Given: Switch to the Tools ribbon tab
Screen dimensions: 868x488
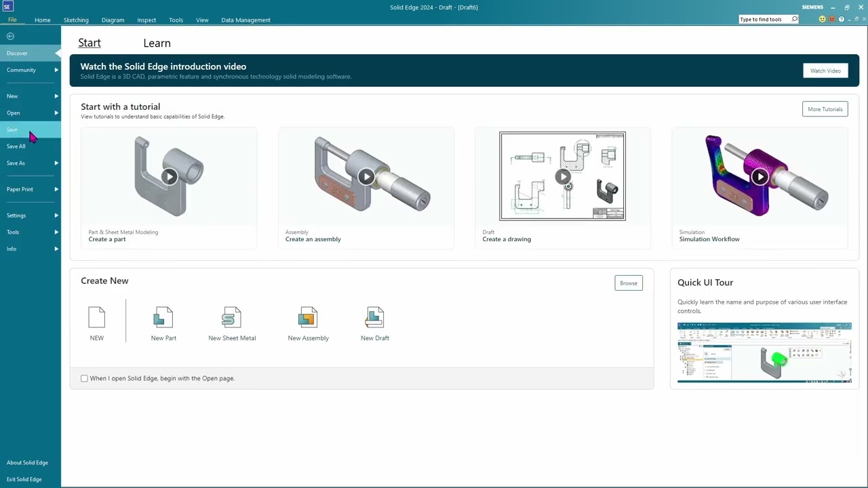Looking at the screenshot, I should pyautogui.click(x=176, y=20).
